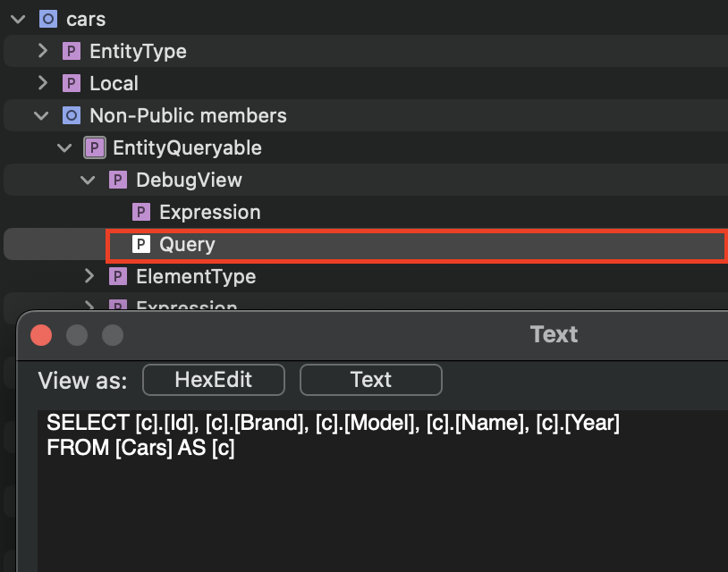
Task: Collapse the DebugView chevron
Action: click(88, 180)
